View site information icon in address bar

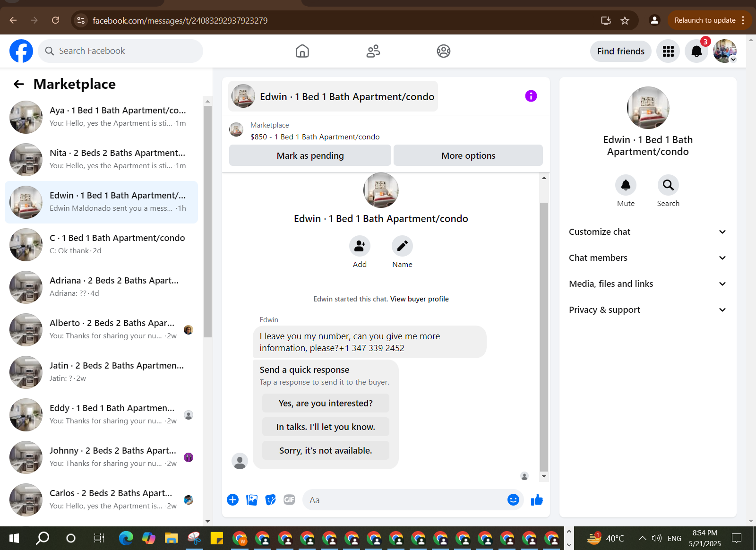pyautogui.click(x=81, y=20)
